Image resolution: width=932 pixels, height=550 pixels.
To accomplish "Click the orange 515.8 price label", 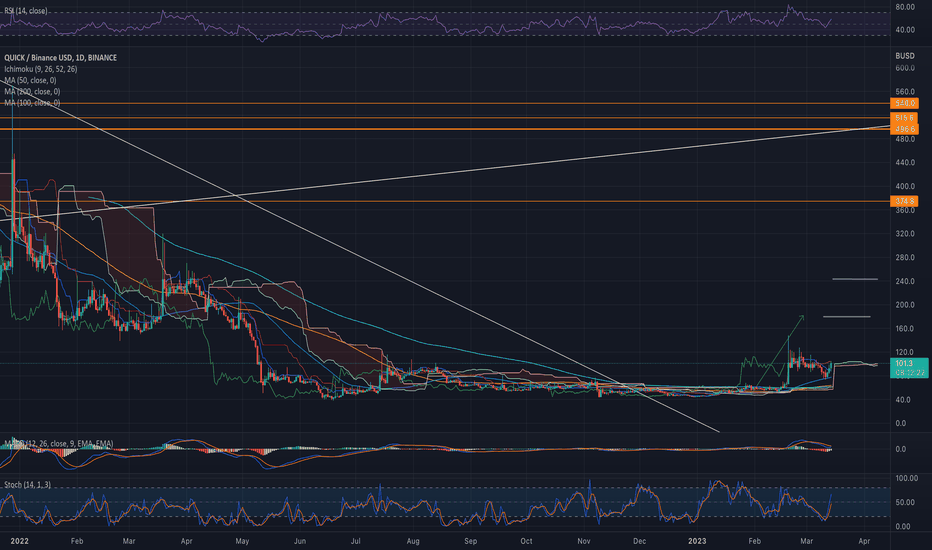I will point(904,118).
